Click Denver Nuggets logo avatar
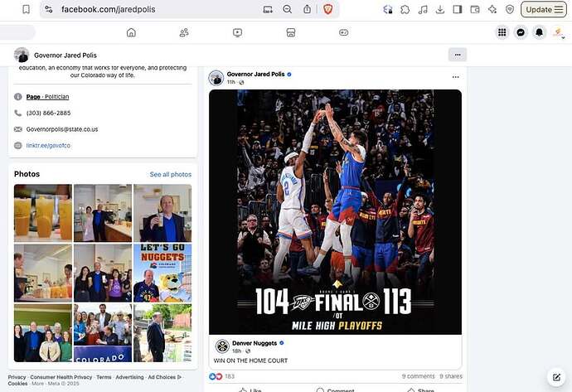Image resolution: width=572 pixels, height=392 pixels. click(x=222, y=346)
